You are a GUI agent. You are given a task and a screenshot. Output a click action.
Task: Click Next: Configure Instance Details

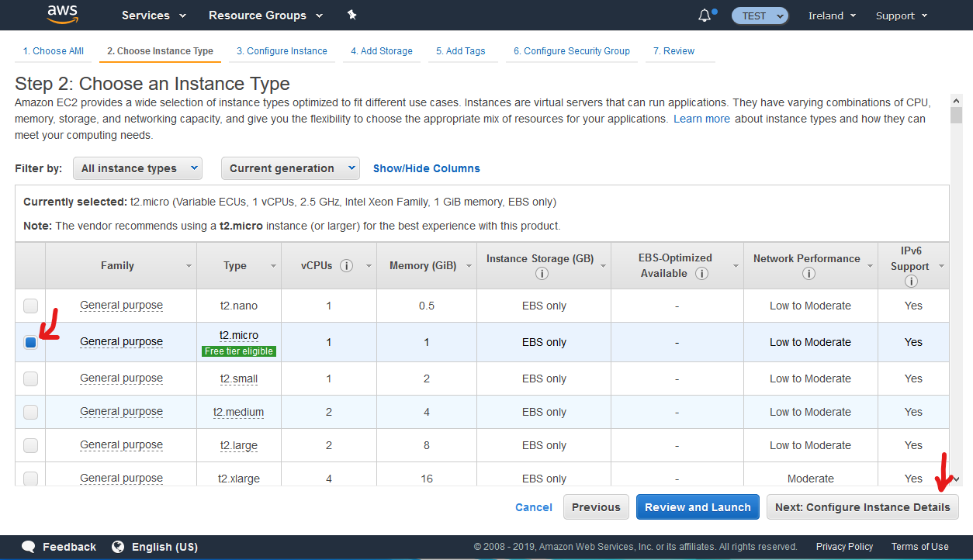pos(863,507)
